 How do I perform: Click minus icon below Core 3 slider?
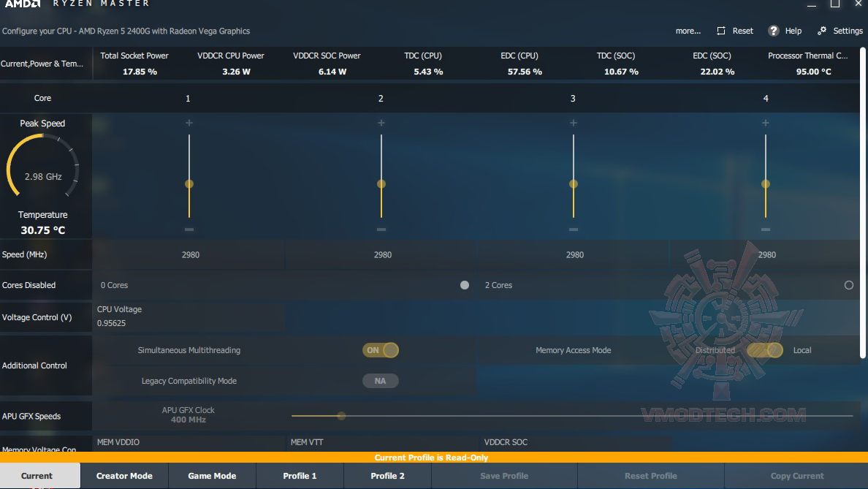(574, 230)
